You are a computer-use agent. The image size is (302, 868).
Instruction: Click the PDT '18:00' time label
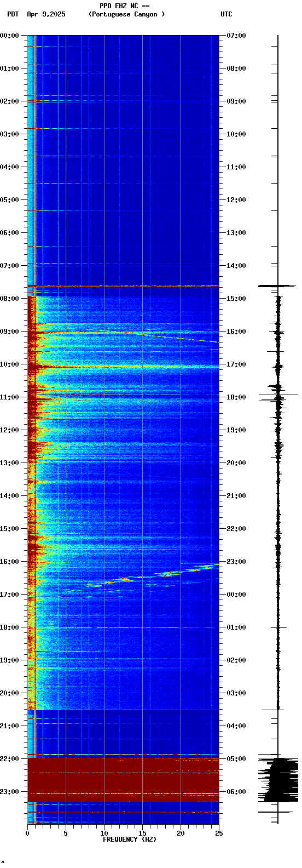[10, 627]
